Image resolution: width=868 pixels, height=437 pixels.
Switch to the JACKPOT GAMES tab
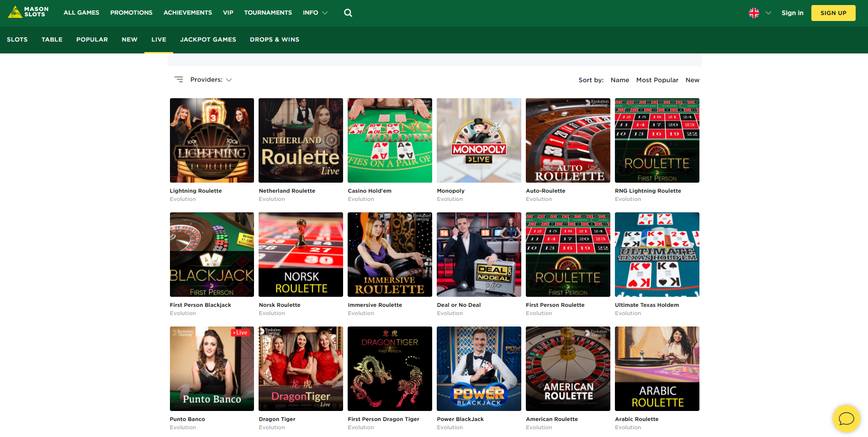(208, 40)
